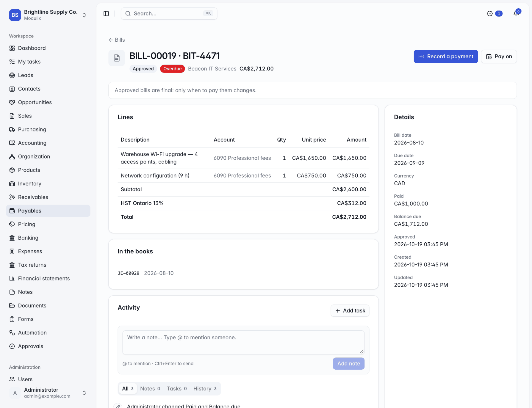532x408 pixels.
Task: Open Financial statements in the sidebar
Action: tap(48, 279)
